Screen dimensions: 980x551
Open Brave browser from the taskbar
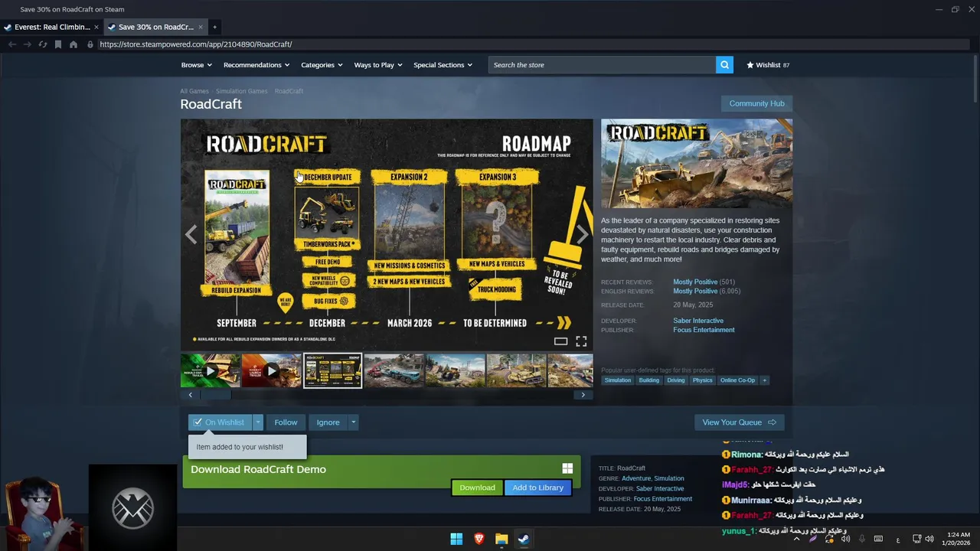(479, 539)
